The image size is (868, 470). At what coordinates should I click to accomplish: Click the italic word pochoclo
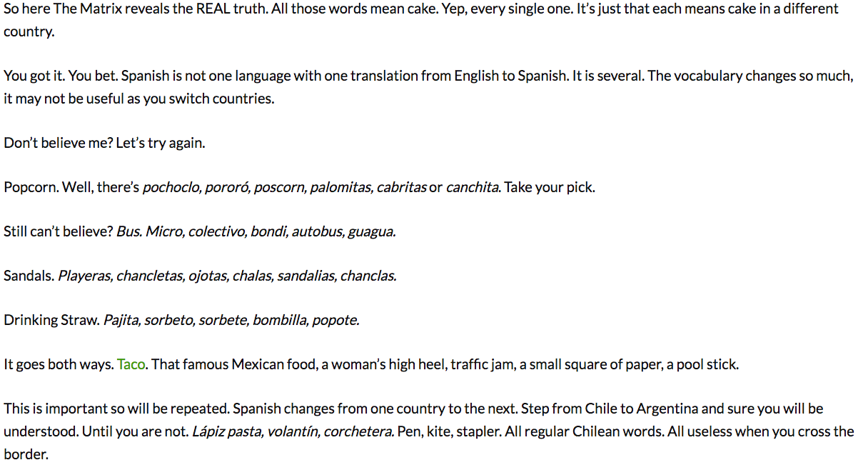pyautogui.click(x=172, y=188)
